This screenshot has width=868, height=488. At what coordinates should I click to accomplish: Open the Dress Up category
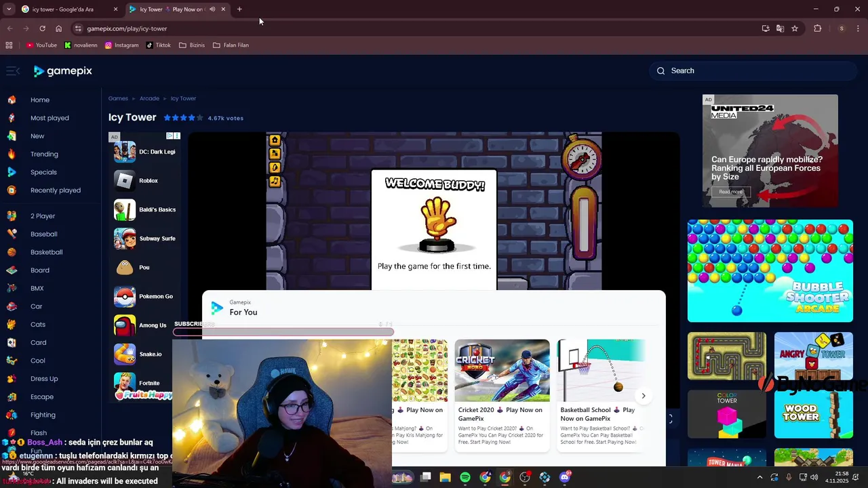coord(44,379)
